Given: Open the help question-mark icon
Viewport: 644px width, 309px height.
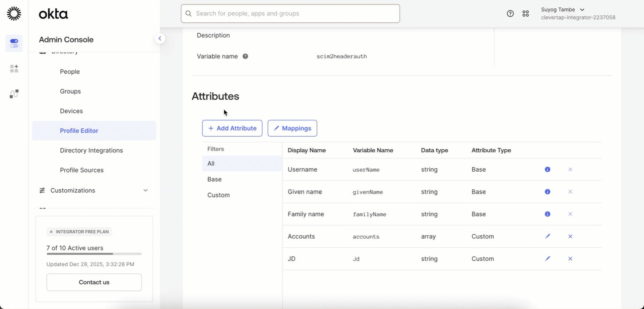Looking at the screenshot, I should click(510, 14).
